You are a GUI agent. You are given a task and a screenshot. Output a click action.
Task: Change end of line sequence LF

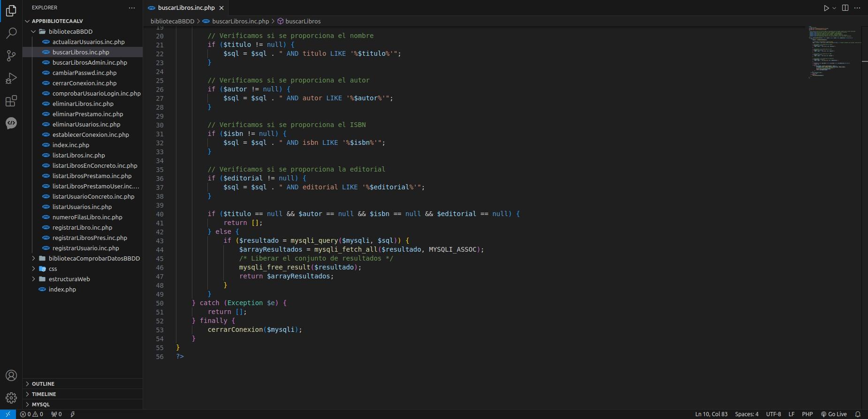792,414
